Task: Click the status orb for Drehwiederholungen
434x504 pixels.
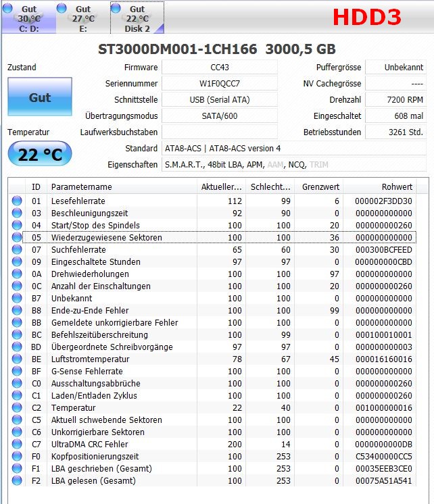Action: (x=17, y=274)
